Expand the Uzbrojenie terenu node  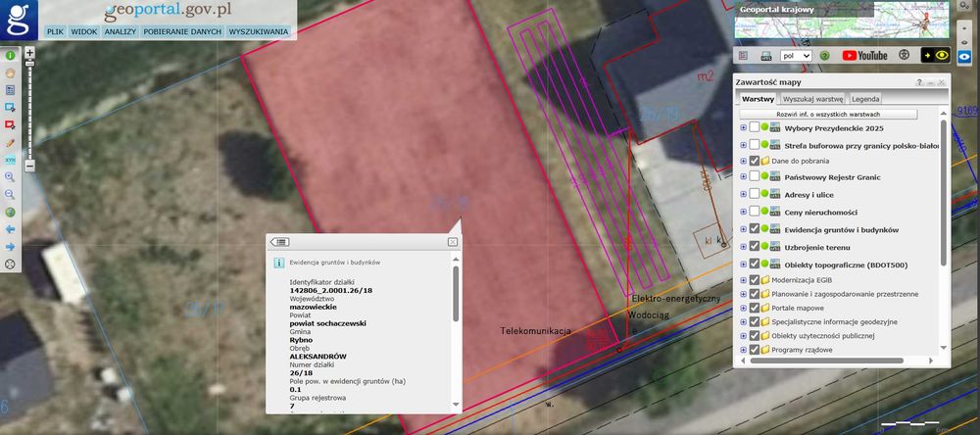[743, 247]
